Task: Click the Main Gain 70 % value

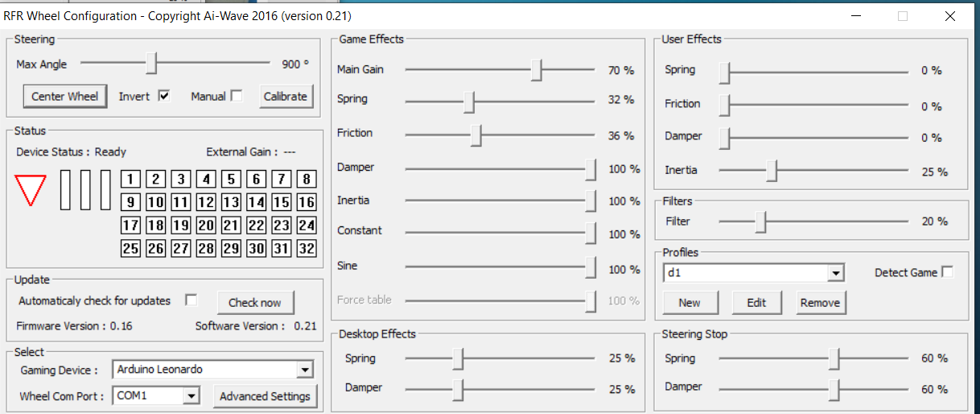Action: click(621, 70)
